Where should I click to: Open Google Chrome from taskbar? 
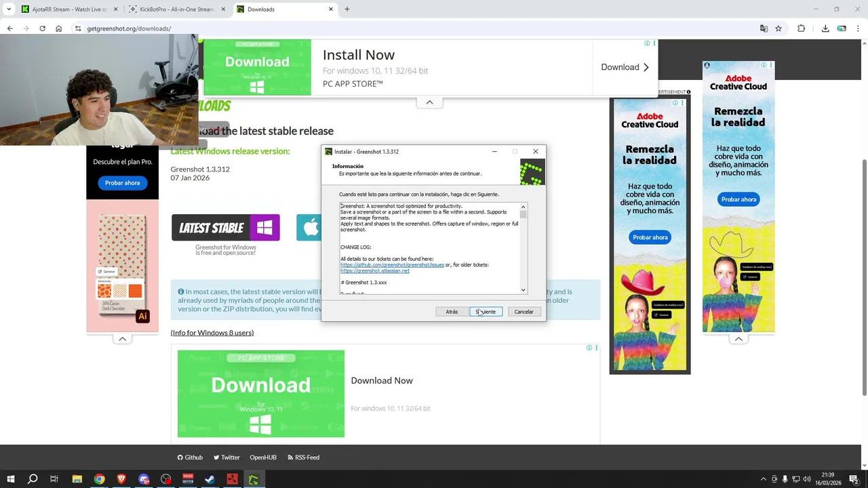99,479
